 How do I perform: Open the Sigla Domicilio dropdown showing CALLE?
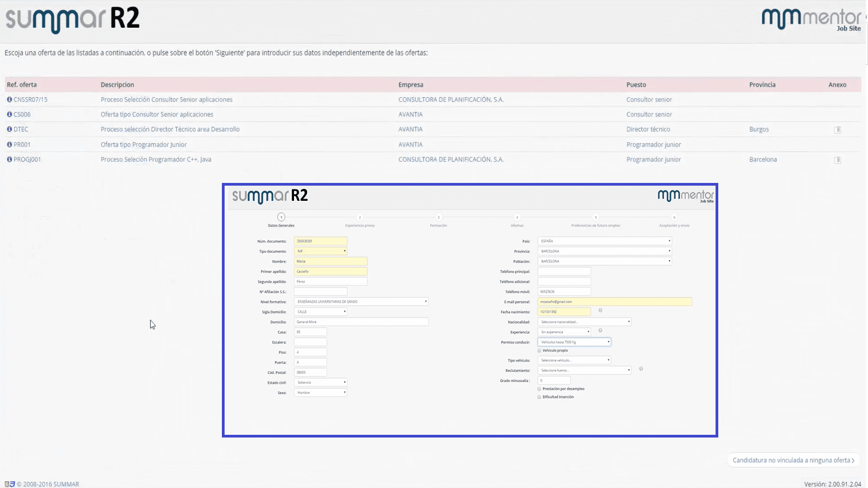pos(321,312)
